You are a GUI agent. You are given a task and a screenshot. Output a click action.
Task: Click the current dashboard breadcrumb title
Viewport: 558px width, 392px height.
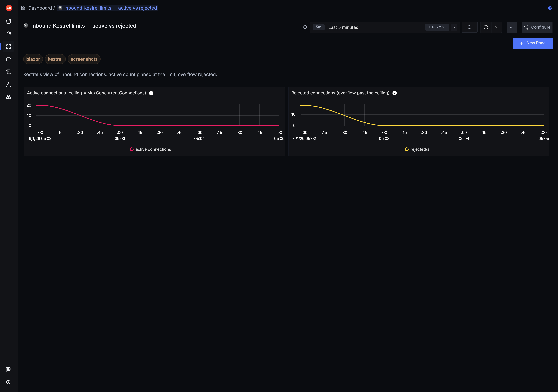coord(108,8)
